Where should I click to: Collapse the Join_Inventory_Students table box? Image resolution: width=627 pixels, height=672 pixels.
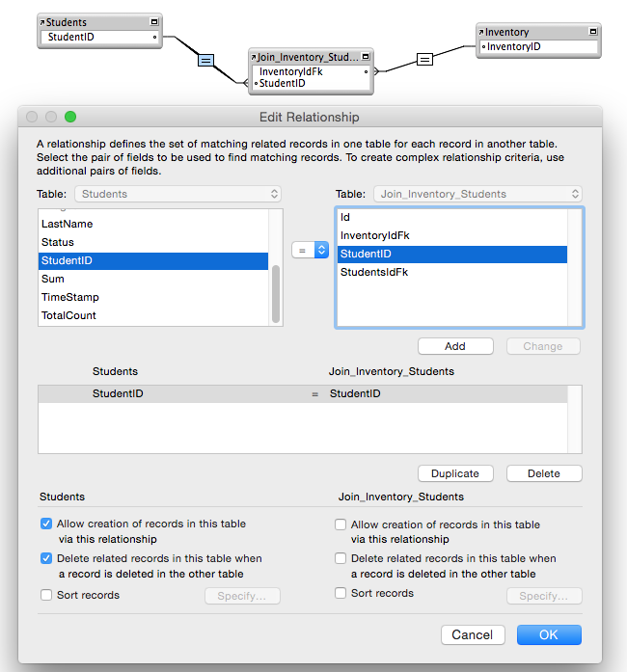(x=366, y=57)
